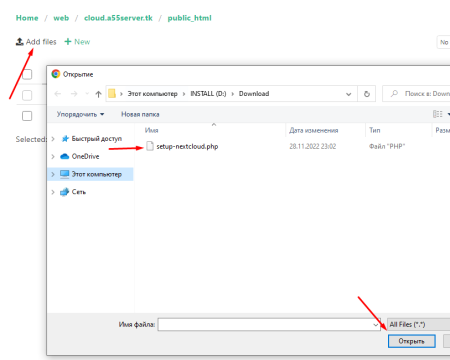
Task: Expand Быстрый доступ tree node
Action: (x=53, y=139)
